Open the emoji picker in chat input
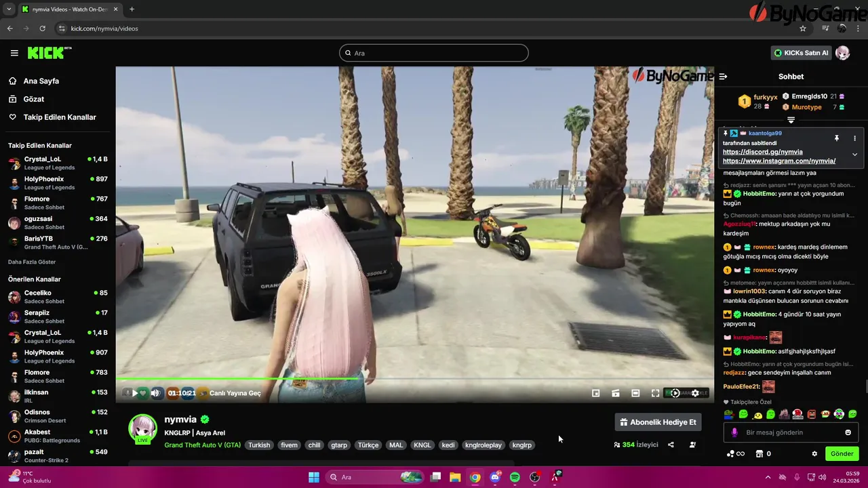 point(848,432)
